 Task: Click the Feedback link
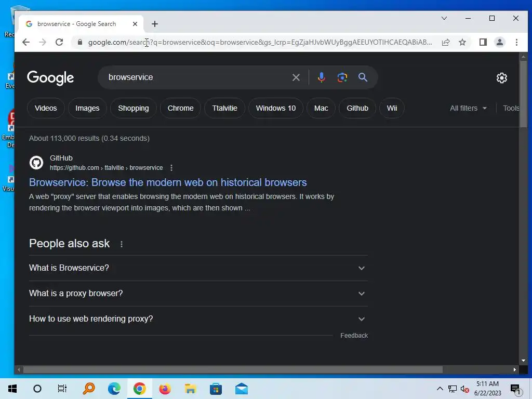pos(354,336)
